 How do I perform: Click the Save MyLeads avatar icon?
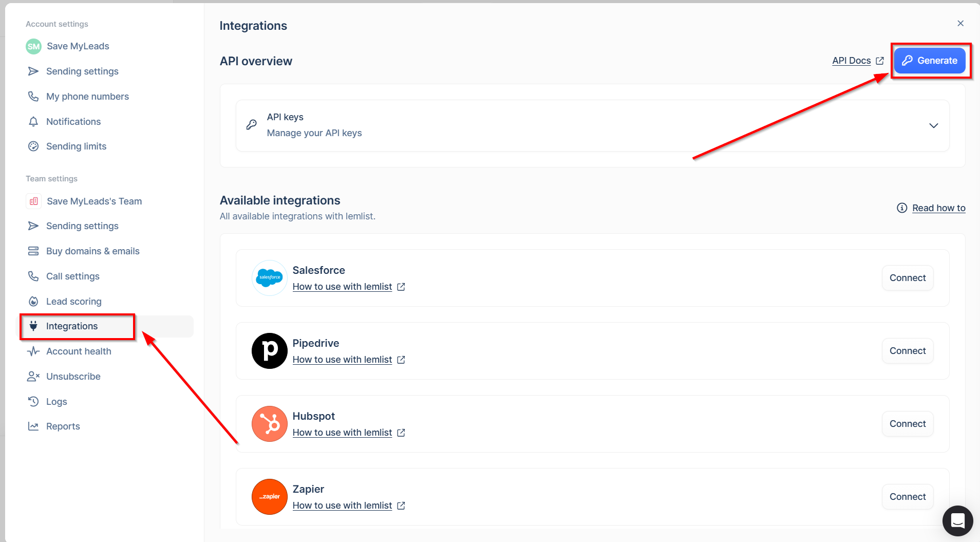(x=33, y=46)
